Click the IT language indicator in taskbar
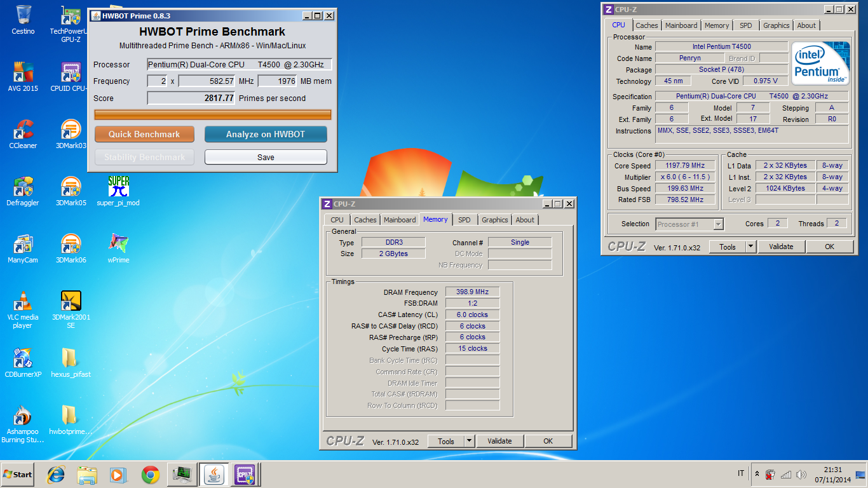 click(741, 474)
